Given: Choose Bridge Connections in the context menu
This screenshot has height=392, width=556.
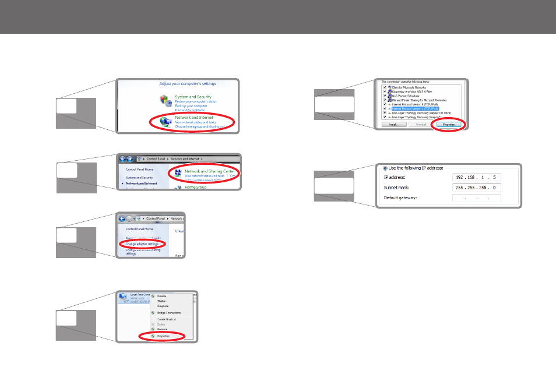Looking at the screenshot, I should [169, 313].
